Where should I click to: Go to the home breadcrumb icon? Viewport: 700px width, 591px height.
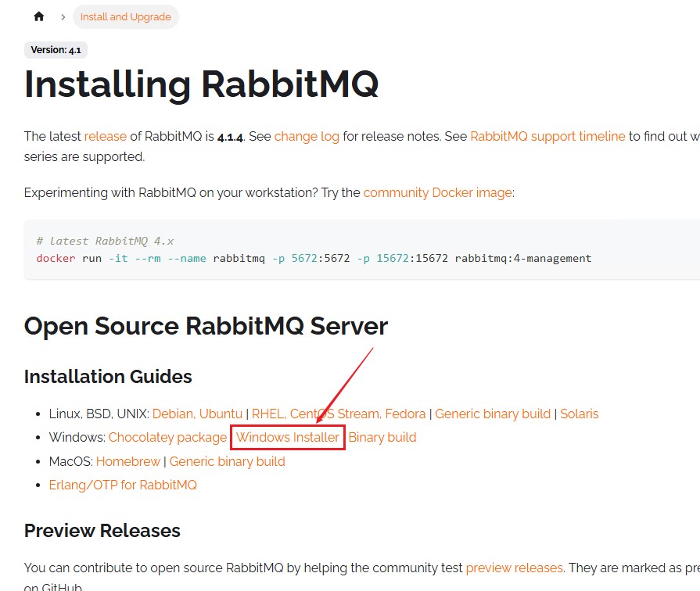39,16
